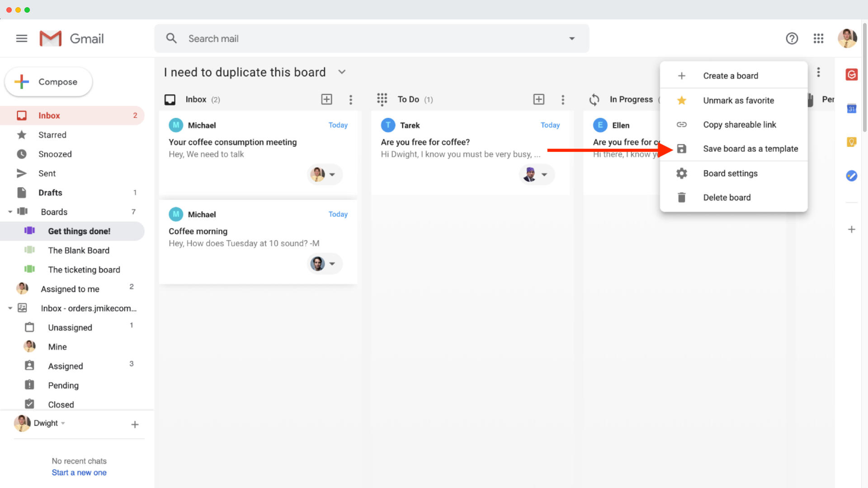The image size is (868, 488).
Task: Click the In Progress column icon
Action: [594, 99]
